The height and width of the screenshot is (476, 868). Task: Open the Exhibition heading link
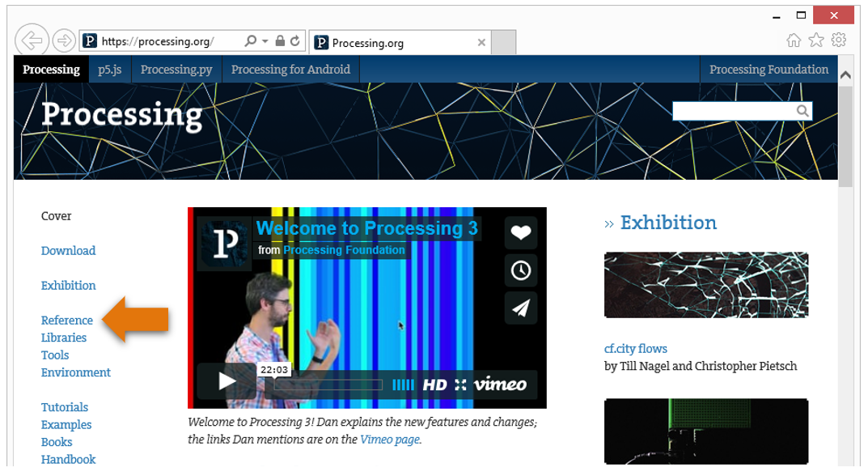click(668, 223)
